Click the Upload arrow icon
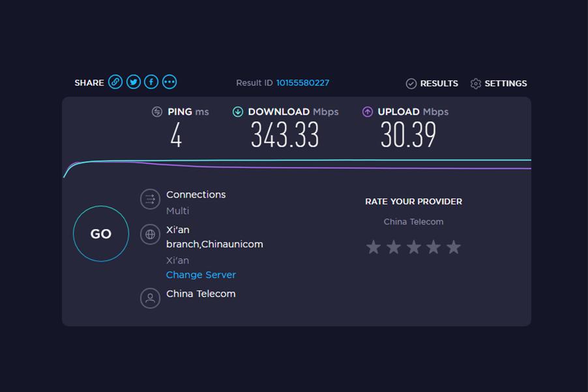 click(368, 112)
